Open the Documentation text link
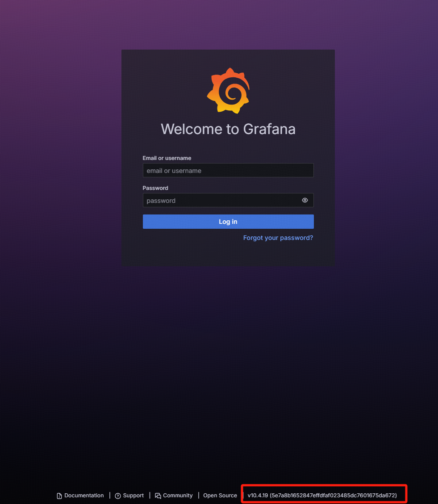The height and width of the screenshot is (504, 438). (84, 496)
